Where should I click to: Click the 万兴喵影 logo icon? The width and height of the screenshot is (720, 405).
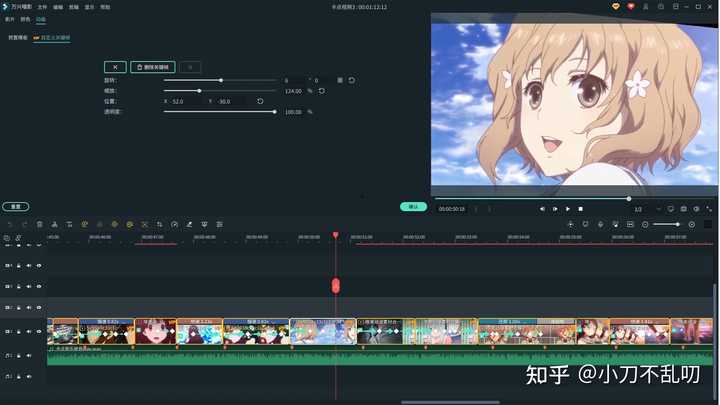pos(6,6)
